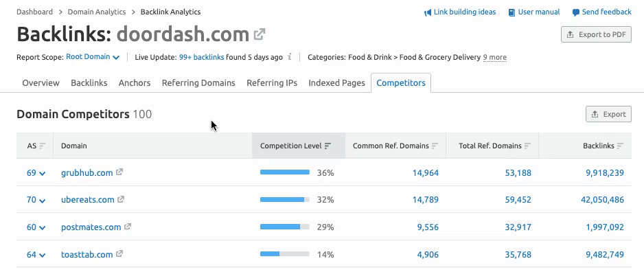Open the Root Domain report scope dropdown

point(93,57)
